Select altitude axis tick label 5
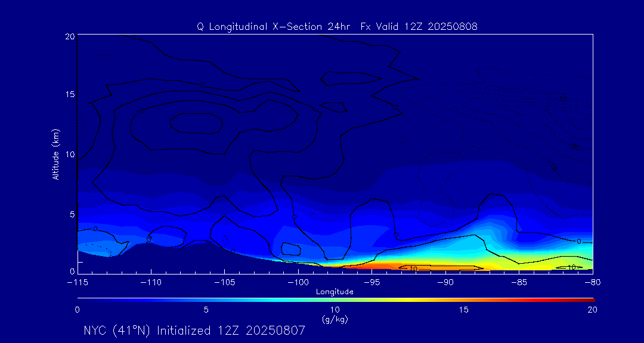Image resolution: width=644 pixels, height=343 pixels. (72, 214)
